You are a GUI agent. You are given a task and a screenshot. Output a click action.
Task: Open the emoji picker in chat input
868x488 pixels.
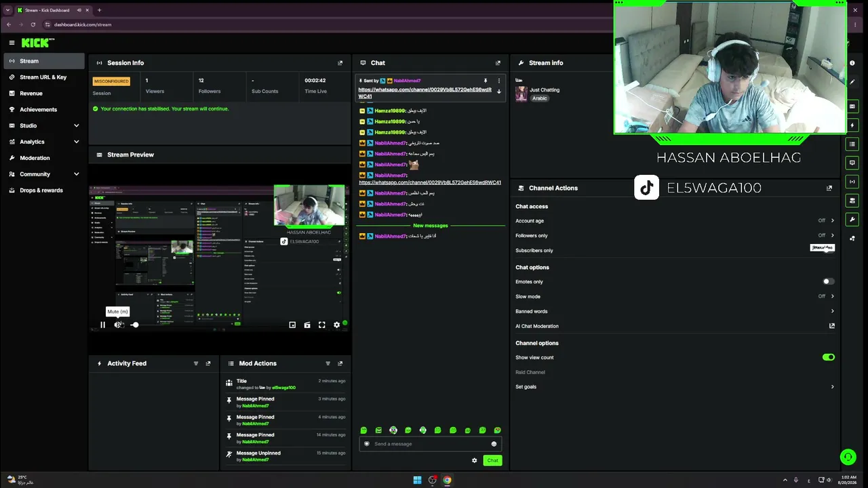pyautogui.click(x=494, y=444)
